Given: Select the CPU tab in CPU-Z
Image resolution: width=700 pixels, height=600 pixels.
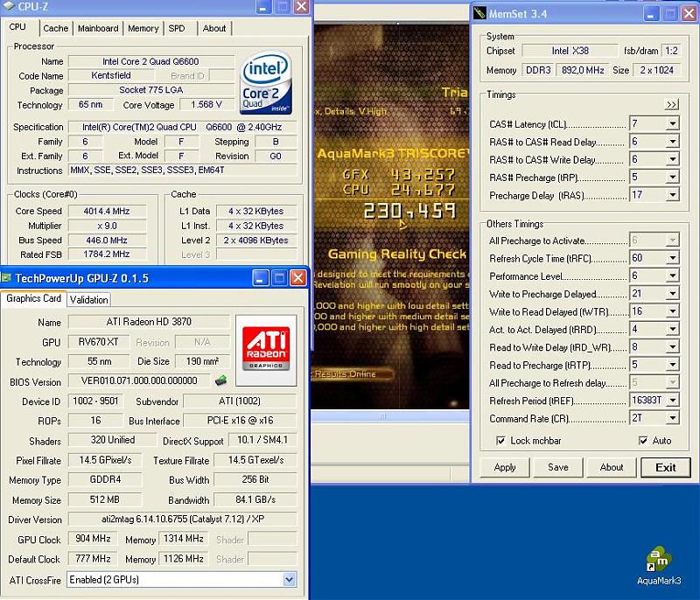Looking at the screenshot, I should 17,27.
